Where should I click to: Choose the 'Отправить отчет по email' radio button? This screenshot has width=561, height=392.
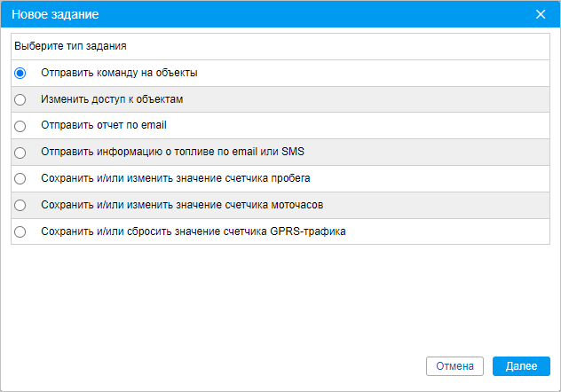[20, 126]
